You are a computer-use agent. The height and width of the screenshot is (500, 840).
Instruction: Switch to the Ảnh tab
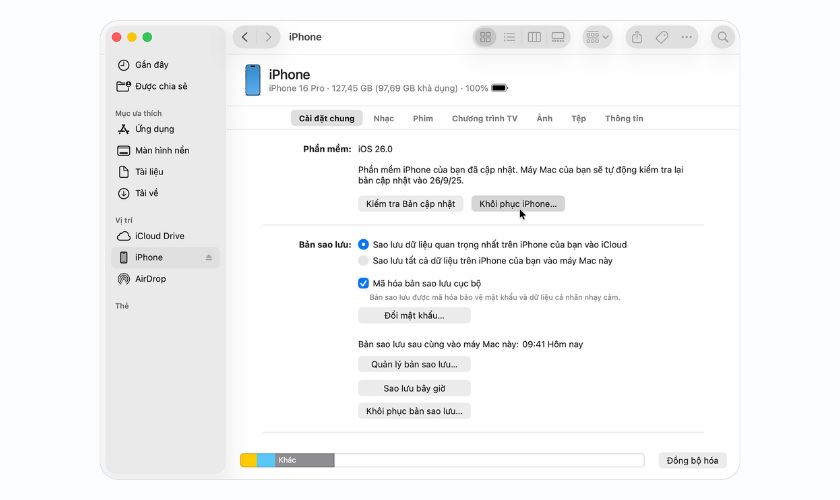[x=544, y=118]
